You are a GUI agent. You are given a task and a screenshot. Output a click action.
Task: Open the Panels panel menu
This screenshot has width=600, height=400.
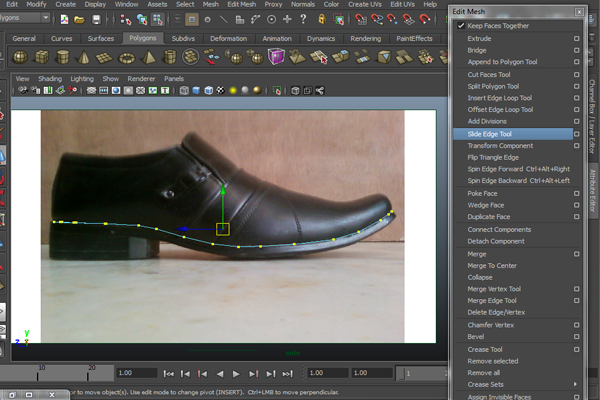click(x=174, y=78)
